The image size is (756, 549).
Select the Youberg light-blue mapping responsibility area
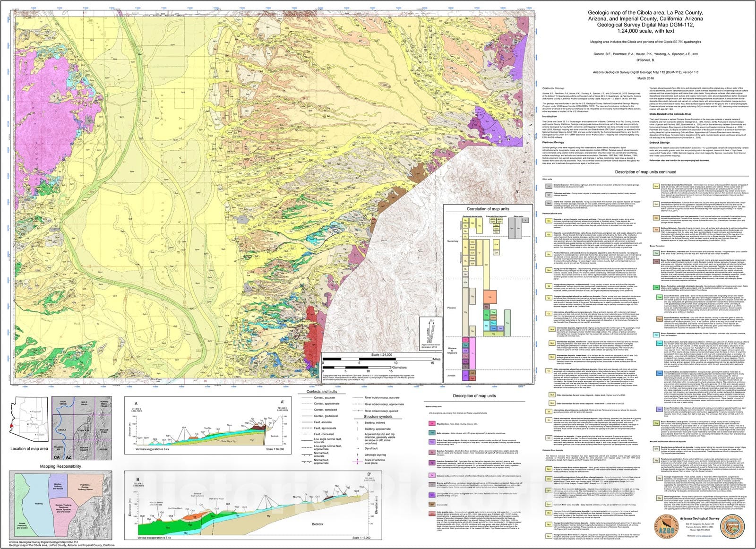coord(38,503)
